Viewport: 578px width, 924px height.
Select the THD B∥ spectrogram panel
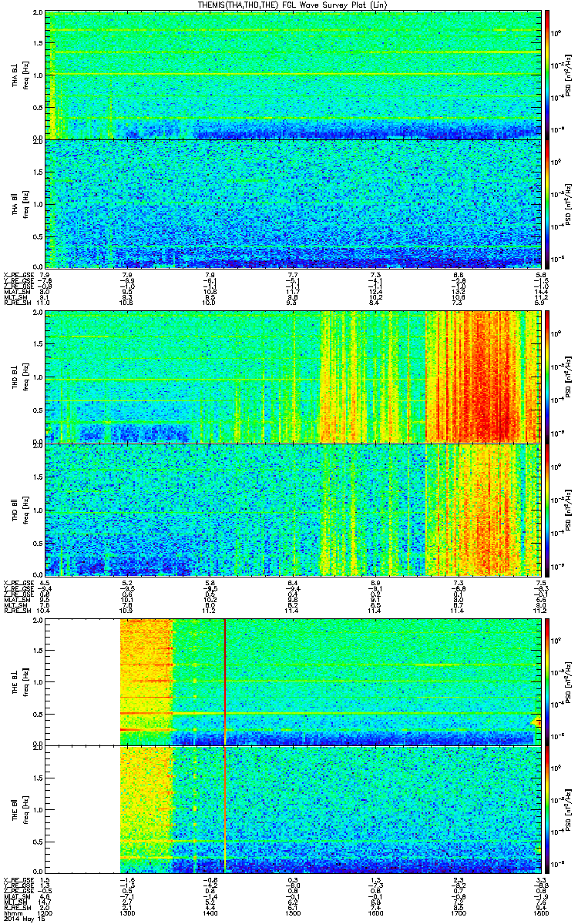click(293, 509)
